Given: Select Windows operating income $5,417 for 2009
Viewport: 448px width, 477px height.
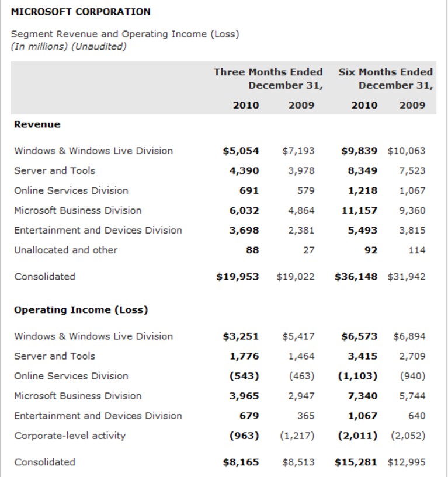Looking at the screenshot, I should coord(298,336).
